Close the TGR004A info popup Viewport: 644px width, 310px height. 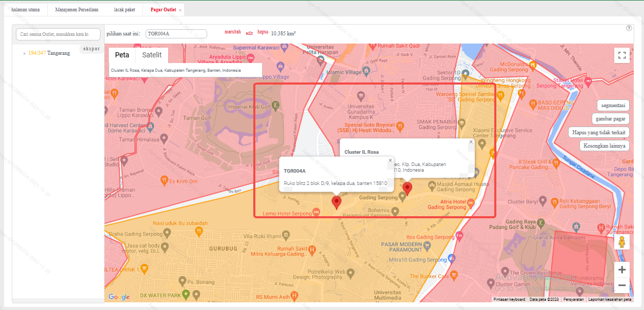click(390, 160)
